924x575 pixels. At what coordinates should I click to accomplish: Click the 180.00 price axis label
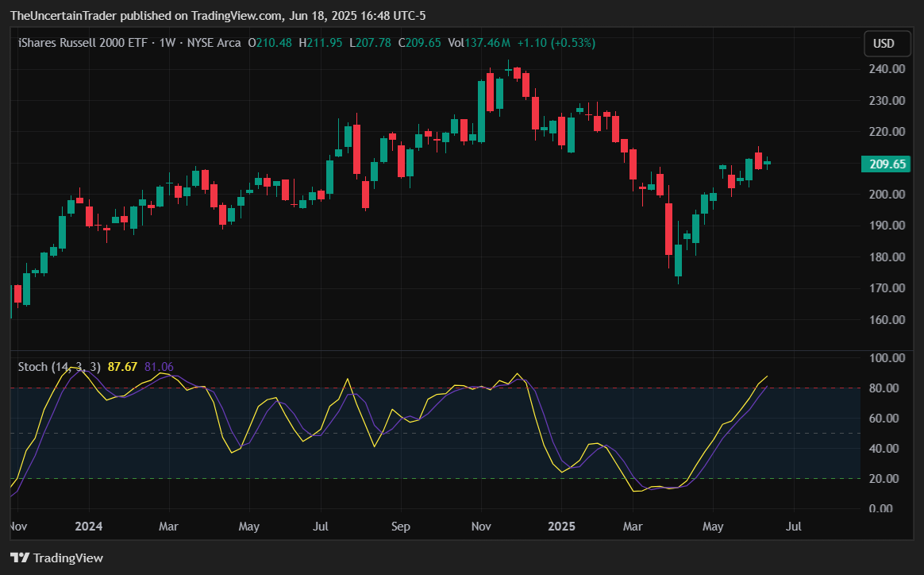(x=887, y=257)
